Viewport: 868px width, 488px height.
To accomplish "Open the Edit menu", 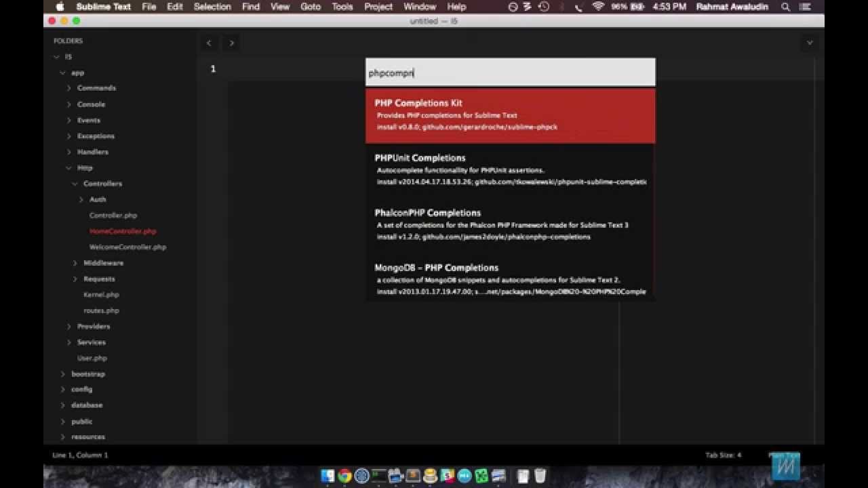I will 175,7.
